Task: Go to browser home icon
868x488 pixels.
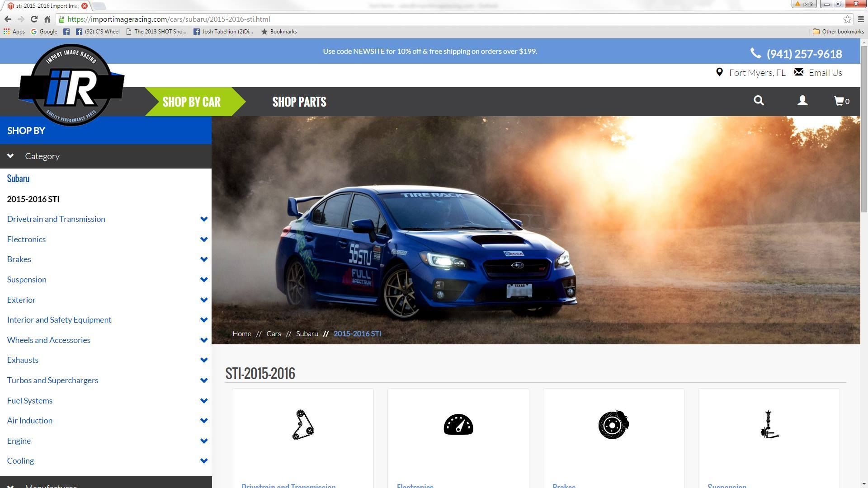Action: click(x=47, y=19)
